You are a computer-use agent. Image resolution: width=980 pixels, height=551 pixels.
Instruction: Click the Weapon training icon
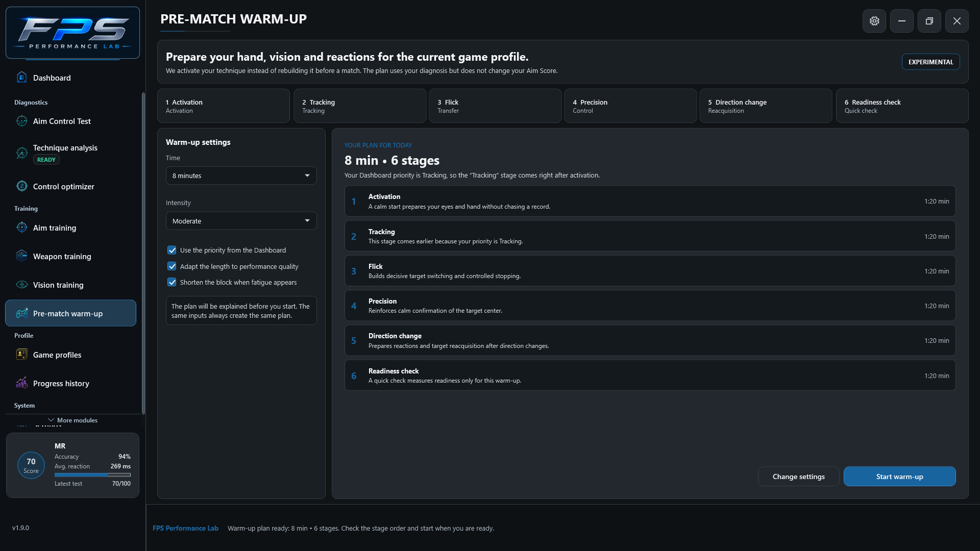(x=21, y=256)
